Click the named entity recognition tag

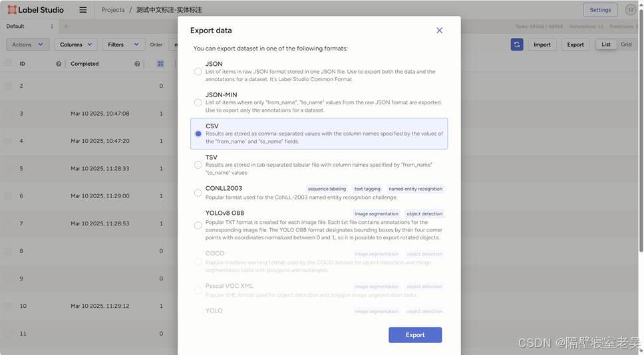(x=415, y=189)
